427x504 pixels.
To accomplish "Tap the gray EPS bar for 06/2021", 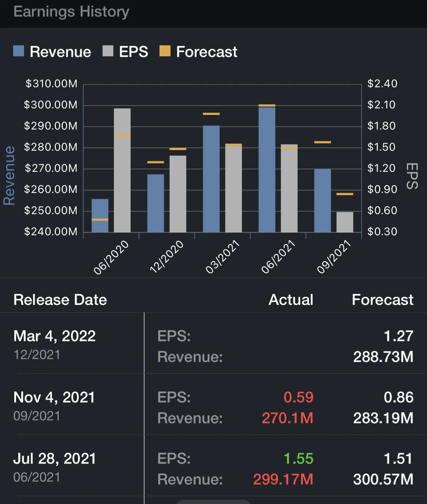I will [x=289, y=188].
